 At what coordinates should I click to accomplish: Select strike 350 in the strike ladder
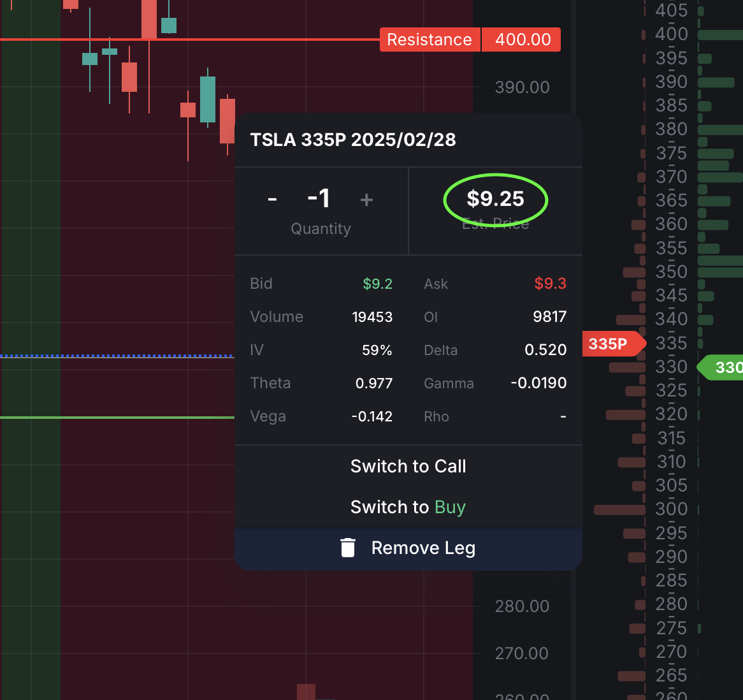coord(671,272)
